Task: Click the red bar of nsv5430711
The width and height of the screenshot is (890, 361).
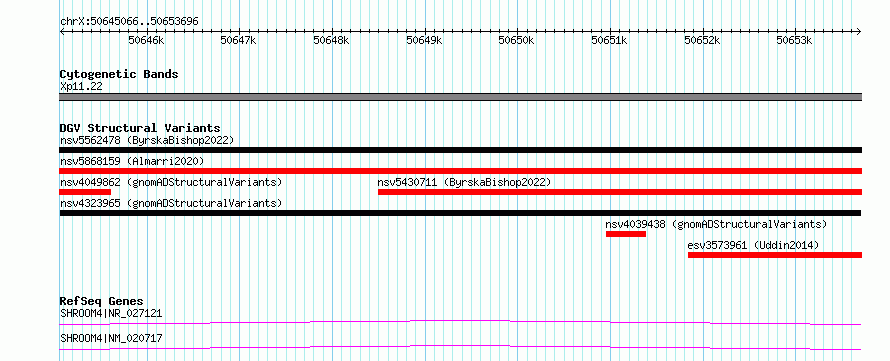Action: coord(620,192)
